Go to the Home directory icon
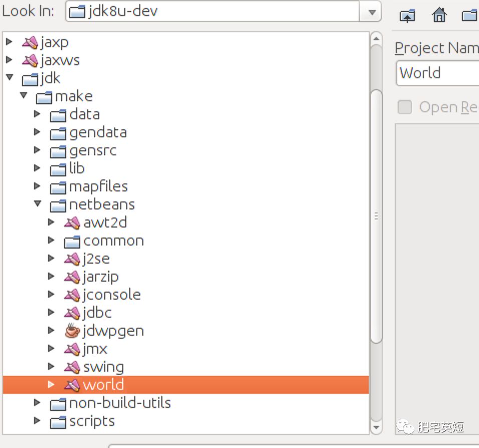 click(439, 15)
